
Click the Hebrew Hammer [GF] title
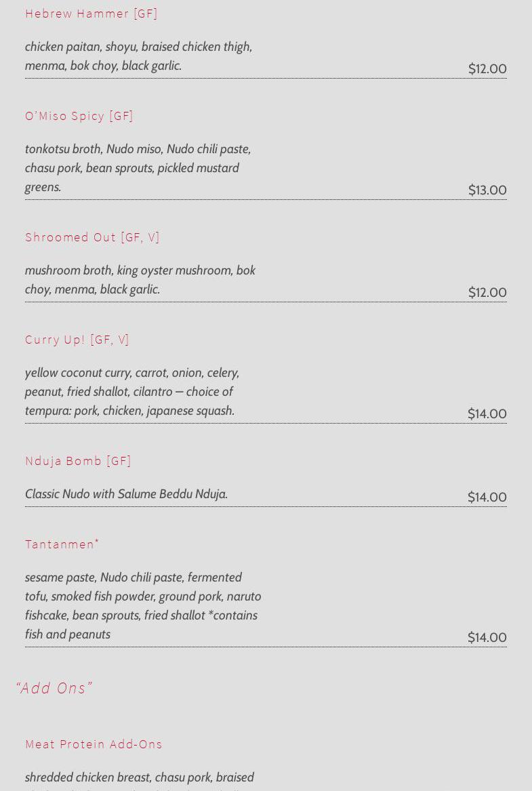(x=91, y=14)
